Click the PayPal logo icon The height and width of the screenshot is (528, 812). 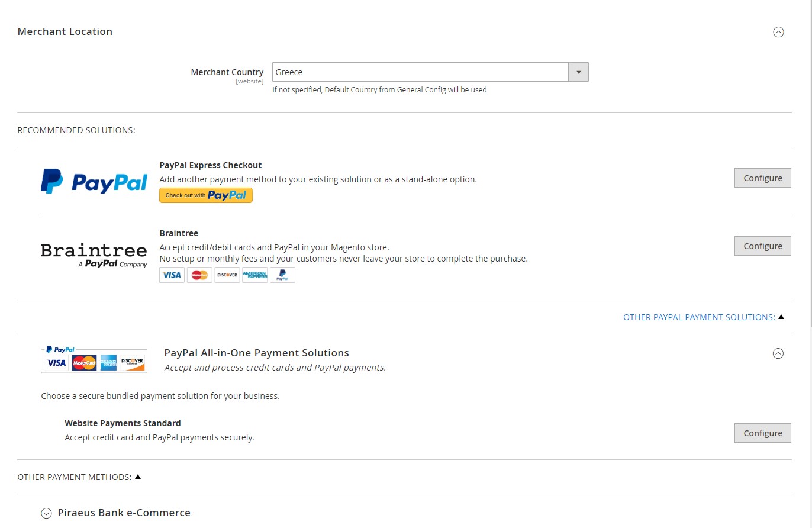point(94,181)
